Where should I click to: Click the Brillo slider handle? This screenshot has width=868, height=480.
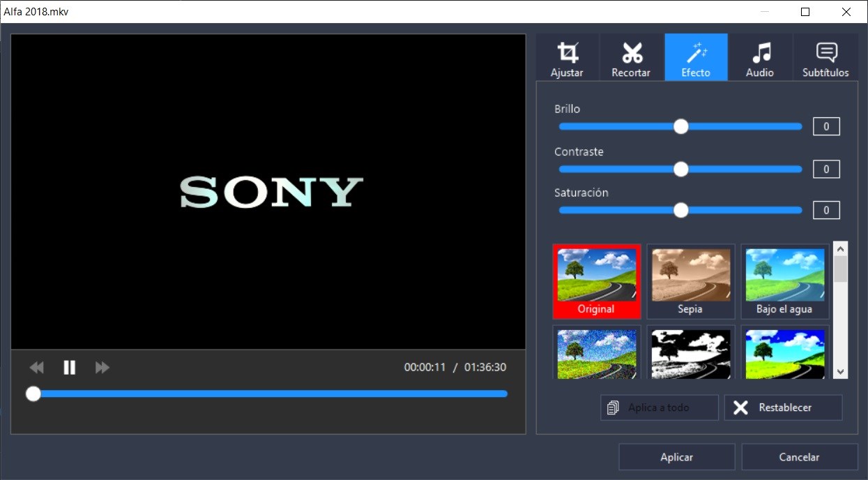point(681,126)
